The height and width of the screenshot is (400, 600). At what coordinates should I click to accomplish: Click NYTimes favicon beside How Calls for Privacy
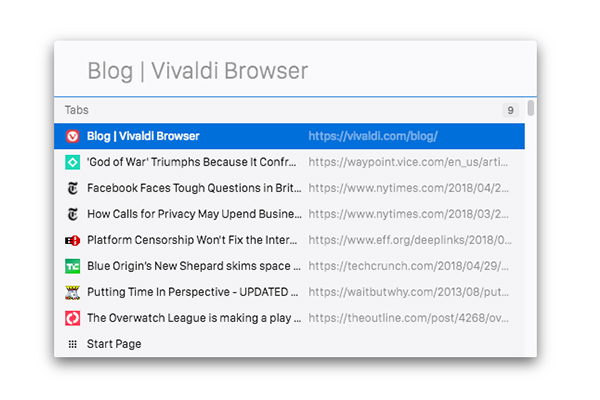pyautogui.click(x=73, y=214)
